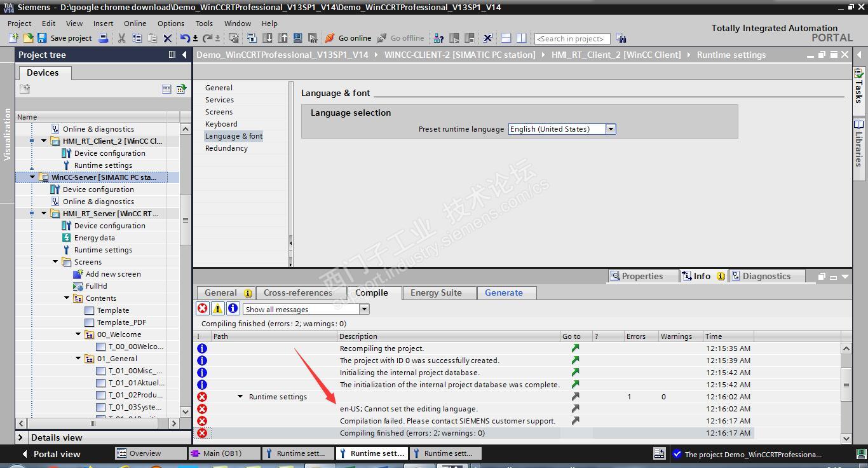Image resolution: width=868 pixels, height=468 pixels.
Task: Open the Project menu
Action: point(19,24)
